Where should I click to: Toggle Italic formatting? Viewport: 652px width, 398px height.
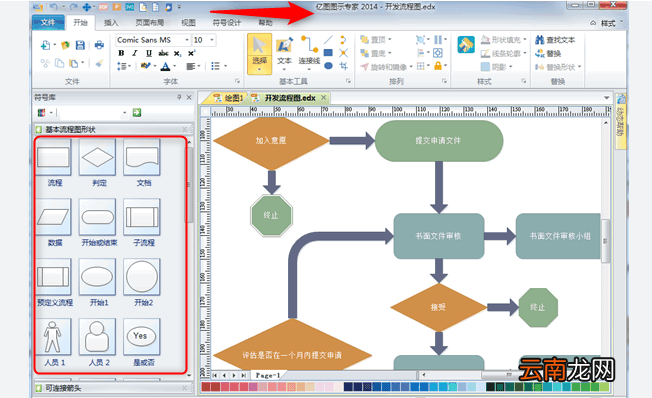[x=135, y=53]
